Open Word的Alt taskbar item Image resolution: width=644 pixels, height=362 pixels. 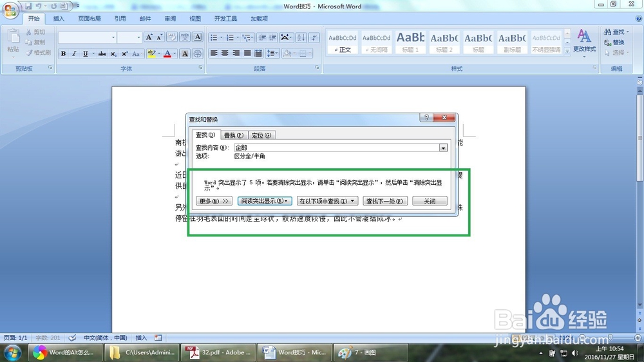(64, 352)
